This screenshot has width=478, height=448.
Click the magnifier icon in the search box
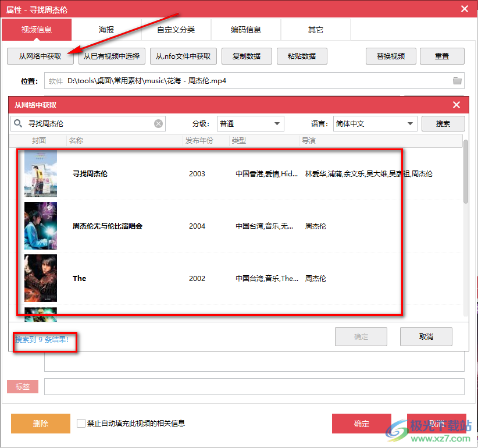tap(18, 123)
